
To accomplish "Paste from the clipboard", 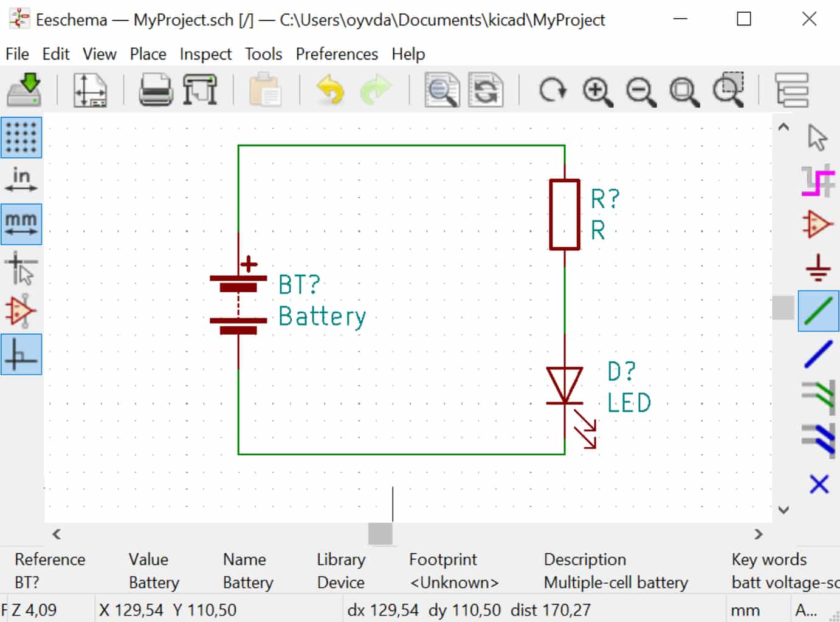I will tap(266, 90).
